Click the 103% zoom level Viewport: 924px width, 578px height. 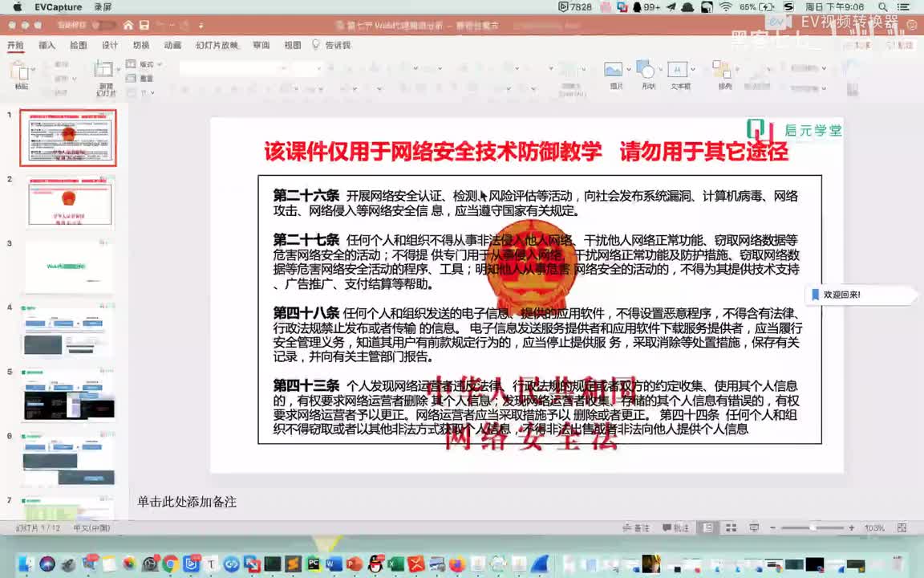click(x=874, y=528)
